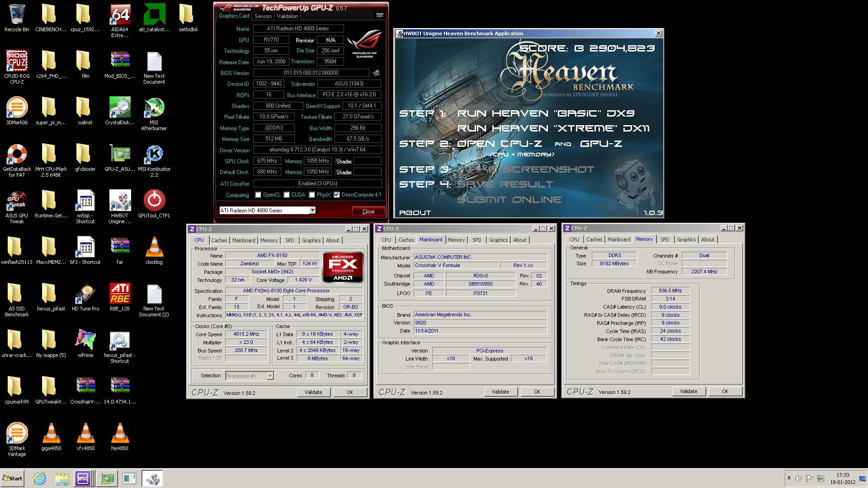Open GetDataBack for FAT icon
The width and height of the screenshot is (868, 488).
point(17,160)
